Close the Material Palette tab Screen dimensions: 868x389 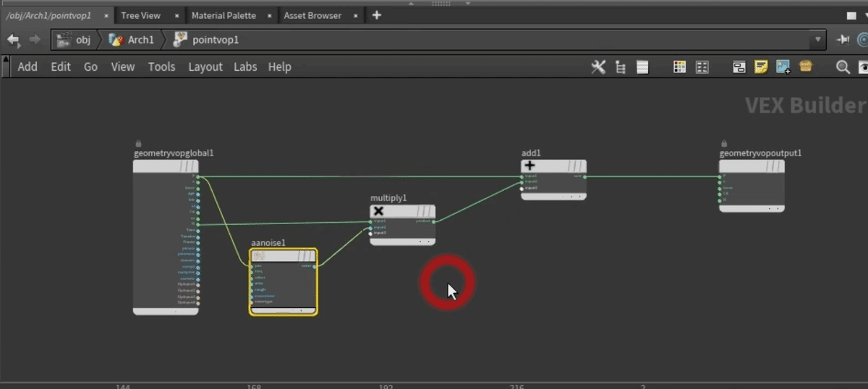pos(269,15)
